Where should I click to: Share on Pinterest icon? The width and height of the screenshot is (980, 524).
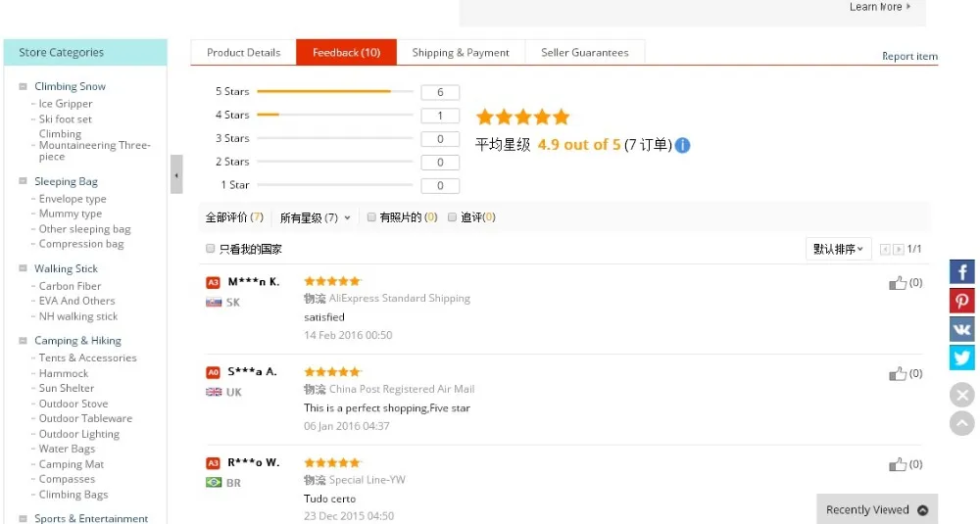pyautogui.click(x=962, y=301)
